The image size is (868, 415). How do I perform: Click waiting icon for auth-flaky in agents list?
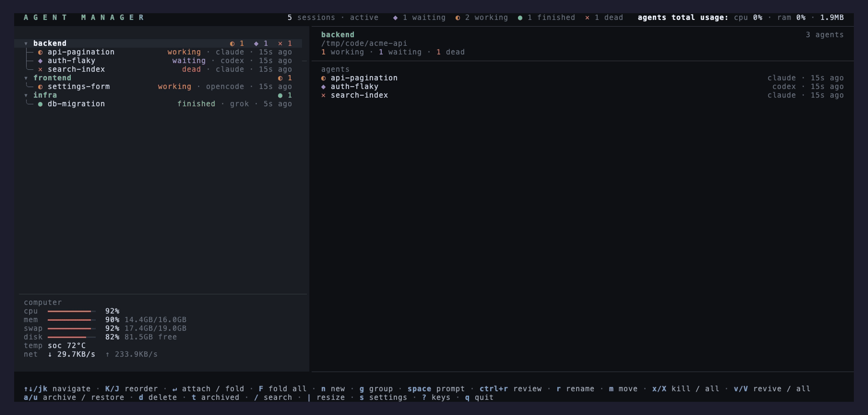323,87
